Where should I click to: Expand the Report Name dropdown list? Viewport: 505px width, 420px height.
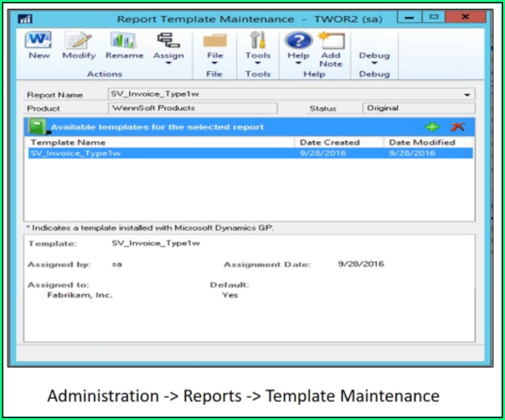point(467,95)
